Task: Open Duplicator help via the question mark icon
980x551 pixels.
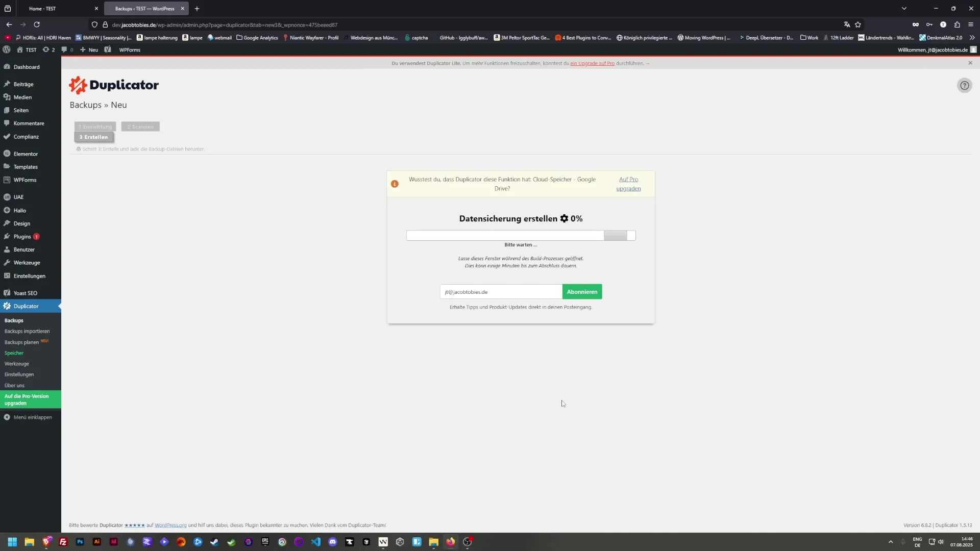Action: click(x=964, y=85)
